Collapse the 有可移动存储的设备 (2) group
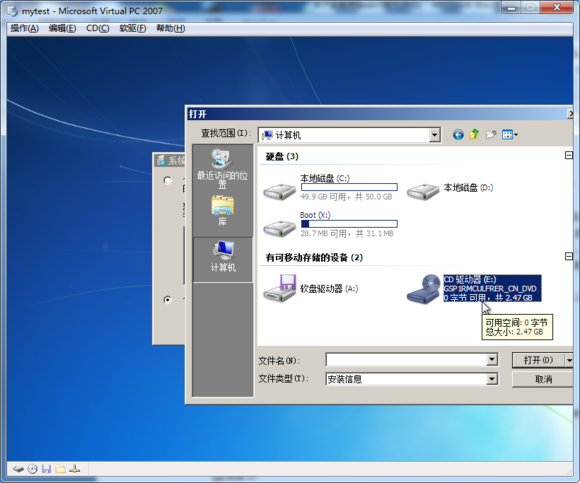This screenshot has width=580, height=483. coord(569,256)
